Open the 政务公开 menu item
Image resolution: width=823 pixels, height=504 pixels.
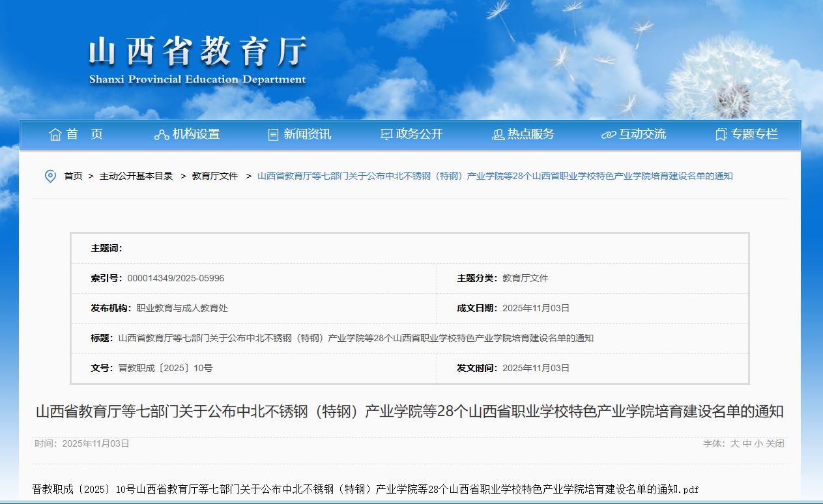click(x=419, y=134)
